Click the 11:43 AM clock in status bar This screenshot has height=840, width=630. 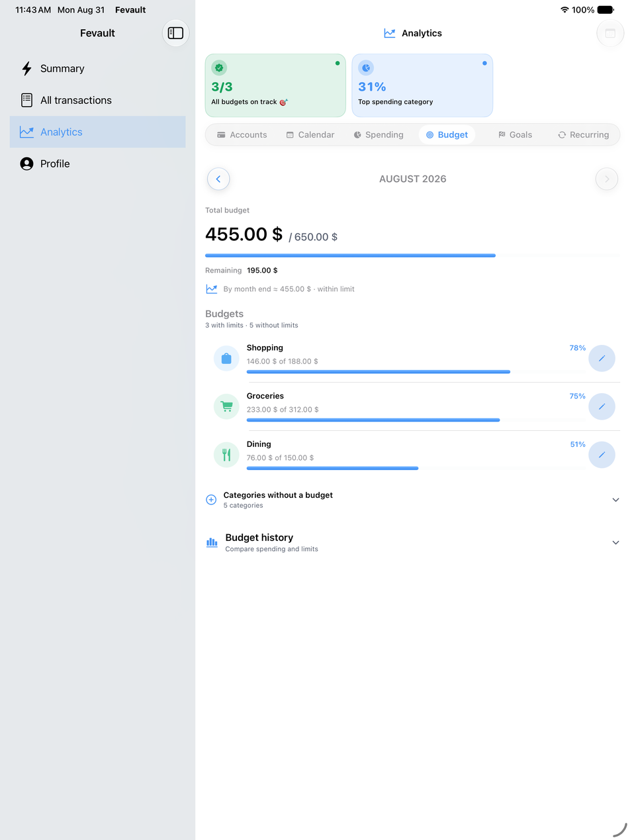point(34,10)
